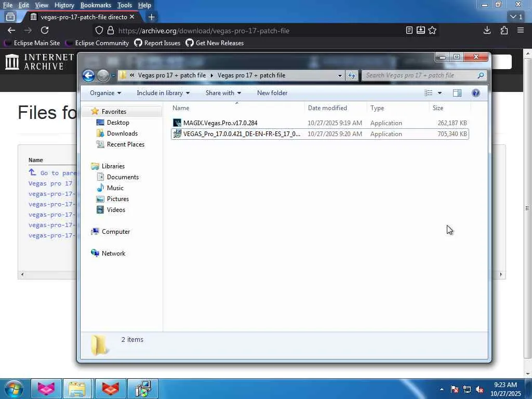Open Desktop in navigation pane
This screenshot has height=399, width=532.
(118, 123)
